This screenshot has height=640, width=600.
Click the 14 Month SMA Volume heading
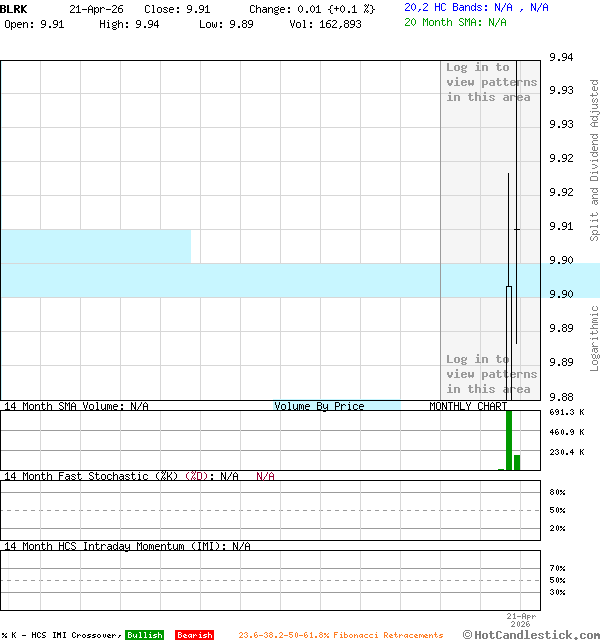click(x=76, y=406)
